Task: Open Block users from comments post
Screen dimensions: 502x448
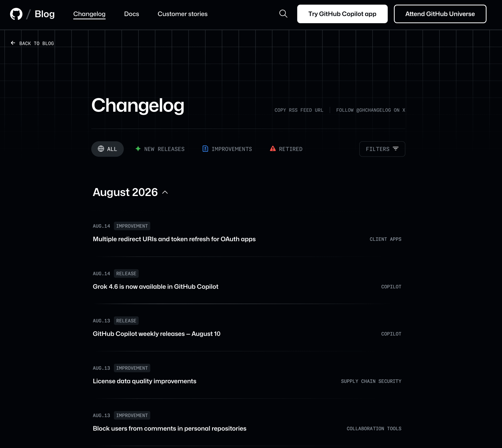Action: click(x=169, y=428)
